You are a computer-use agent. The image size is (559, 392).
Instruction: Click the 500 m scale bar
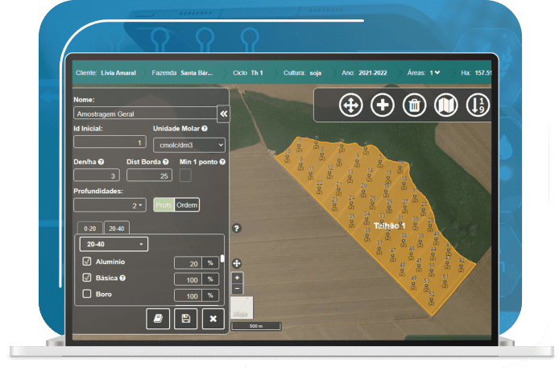tap(256, 326)
